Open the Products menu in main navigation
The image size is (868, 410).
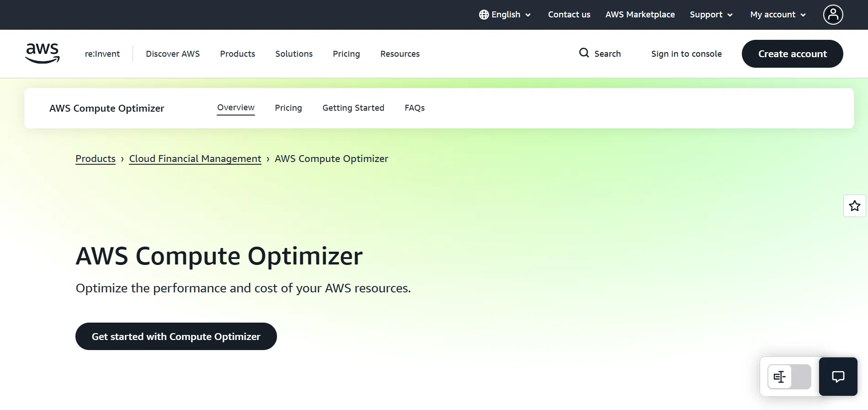pos(238,54)
